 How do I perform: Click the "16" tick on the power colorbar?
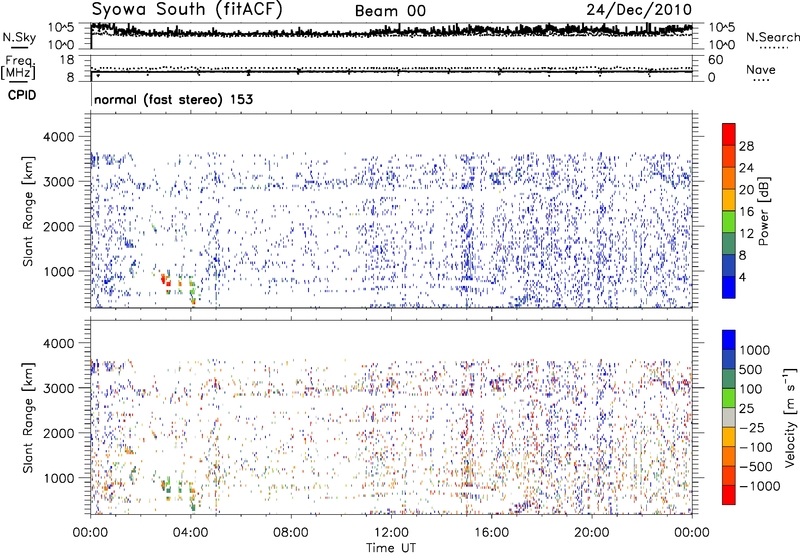746,212
